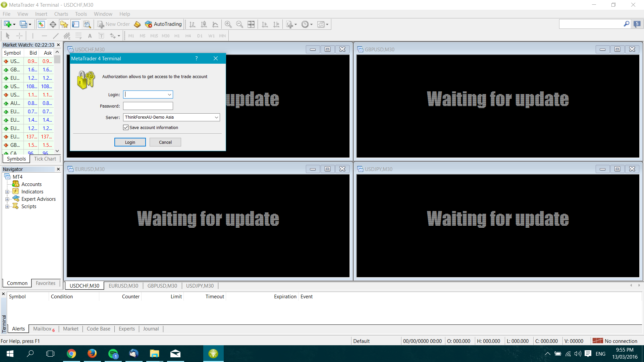The height and width of the screenshot is (362, 644).
Task: Select the H4 timeframe button
Action: tap(188, 36)
